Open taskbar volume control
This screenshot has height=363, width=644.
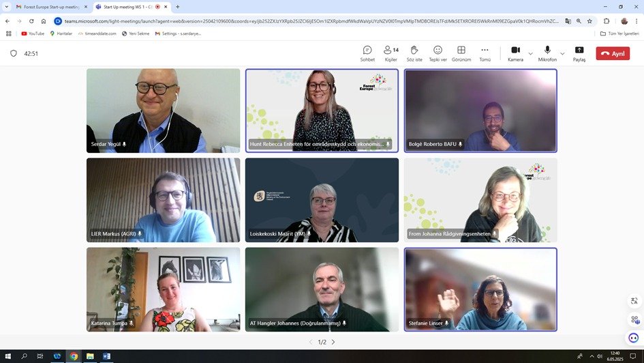click(x=600, y=356)
